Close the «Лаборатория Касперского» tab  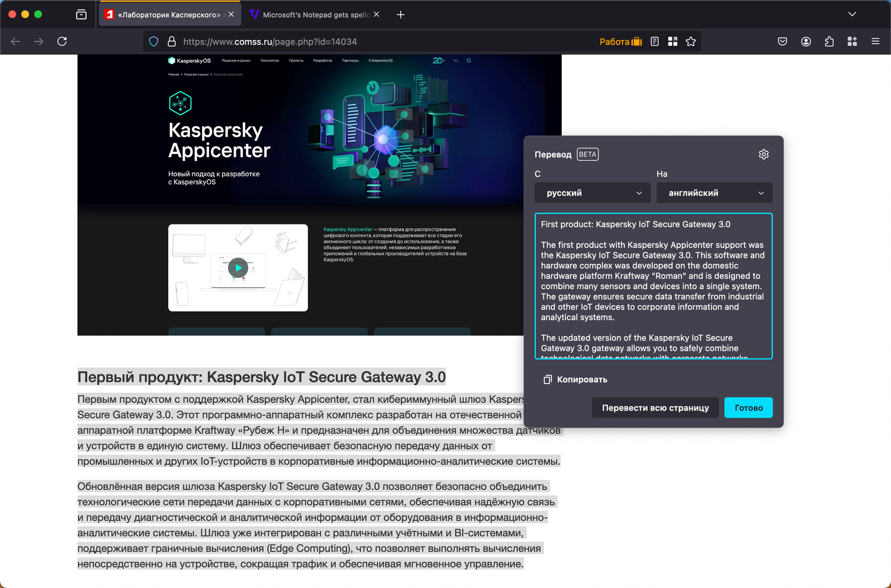231,14
